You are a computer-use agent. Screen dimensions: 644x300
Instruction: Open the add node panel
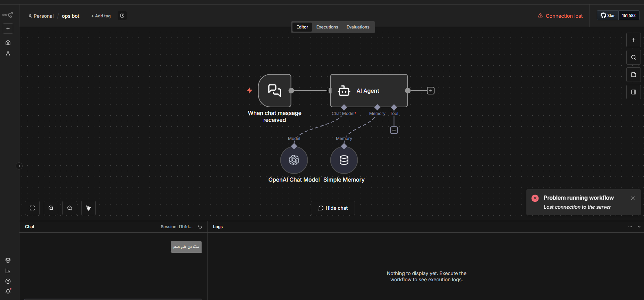[x=633, y=40]
